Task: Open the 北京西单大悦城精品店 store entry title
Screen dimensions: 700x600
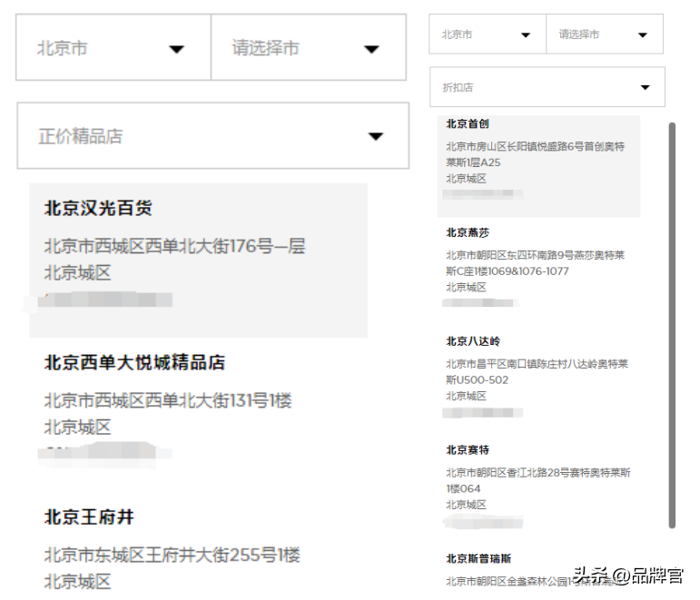Action: (134, 362)
